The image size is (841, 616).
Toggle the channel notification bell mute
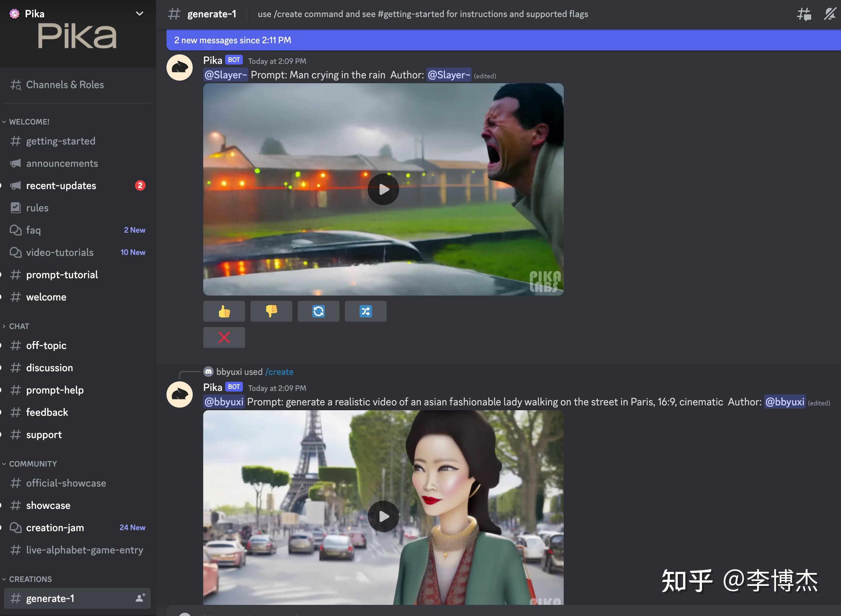(830, 14)
